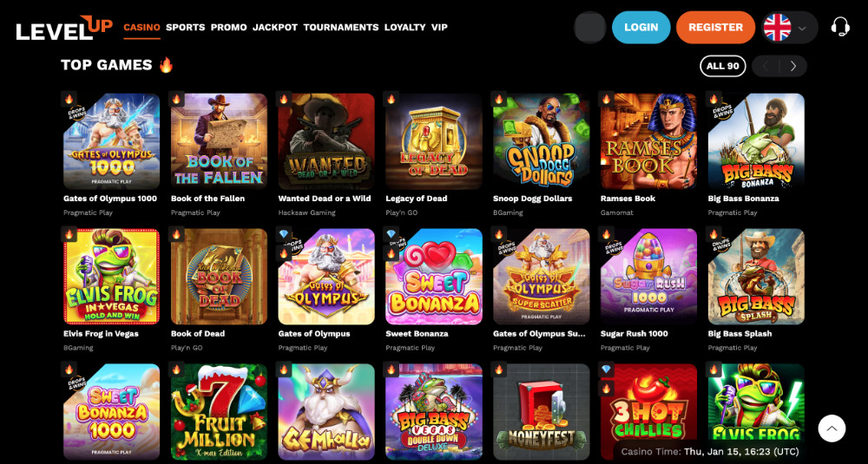Click fire badge on Gates of Olympus 1000
868x464 pixels.
[69, 99]
